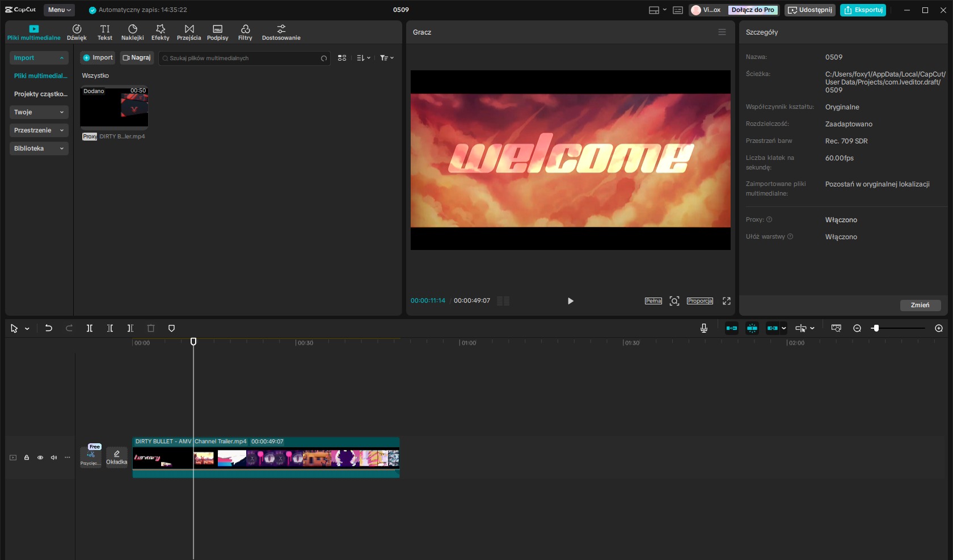The height and width of the screenshot is (560, 953).
Task: Click the undo icon above the timeline
Action: click(48, 328)
